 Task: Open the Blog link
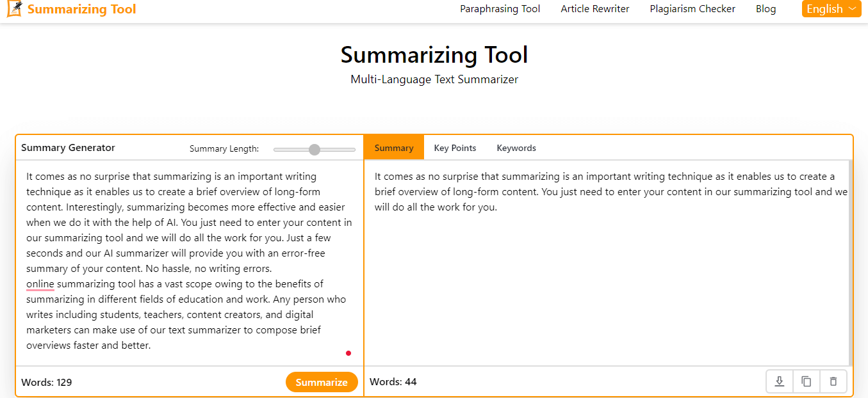click(766, 9)
